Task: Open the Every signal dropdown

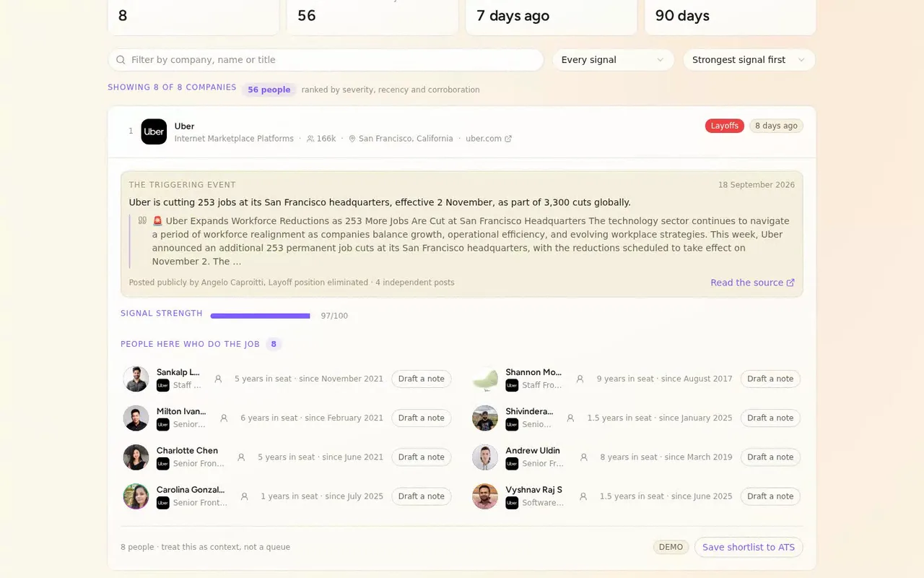Action: coord(613,60)
